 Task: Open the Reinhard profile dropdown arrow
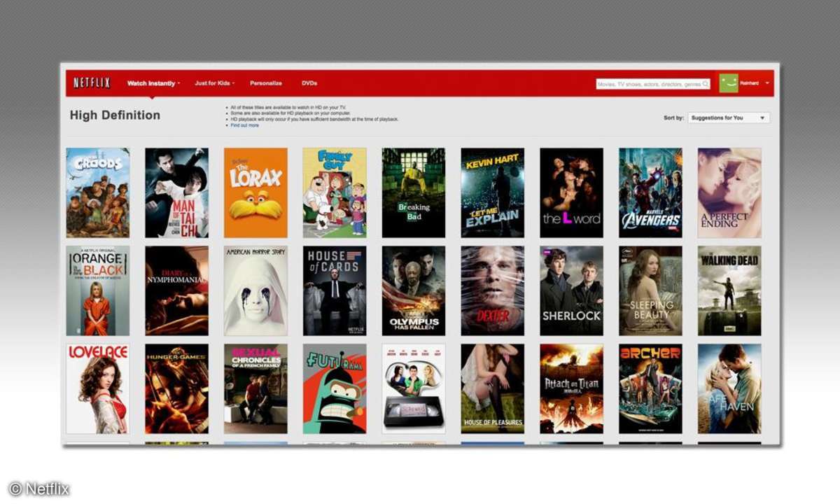point(767,83)
